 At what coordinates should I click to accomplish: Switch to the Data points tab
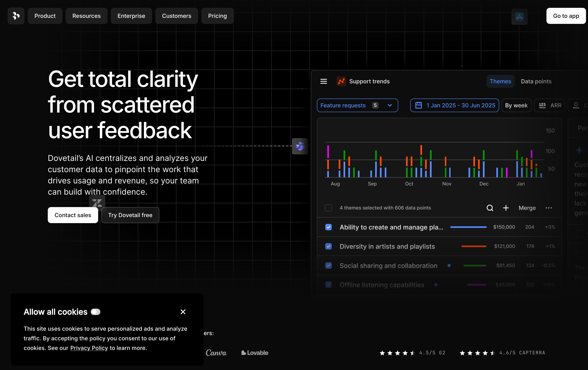click(536, 81)
